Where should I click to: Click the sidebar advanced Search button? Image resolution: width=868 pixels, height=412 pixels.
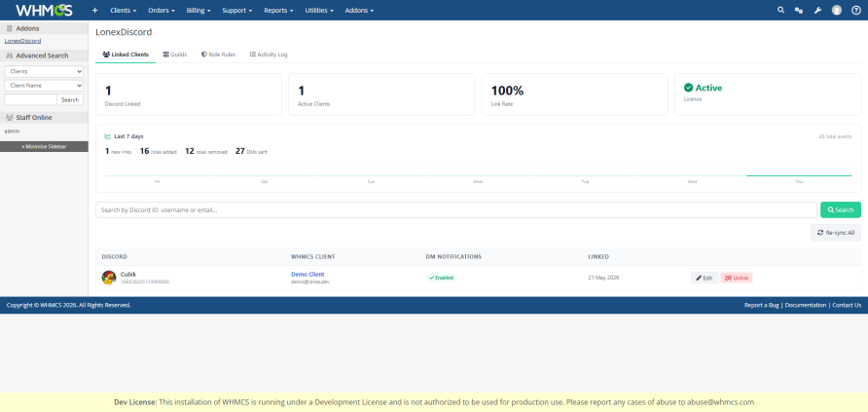pyautogui.click(x=70, y=99)
